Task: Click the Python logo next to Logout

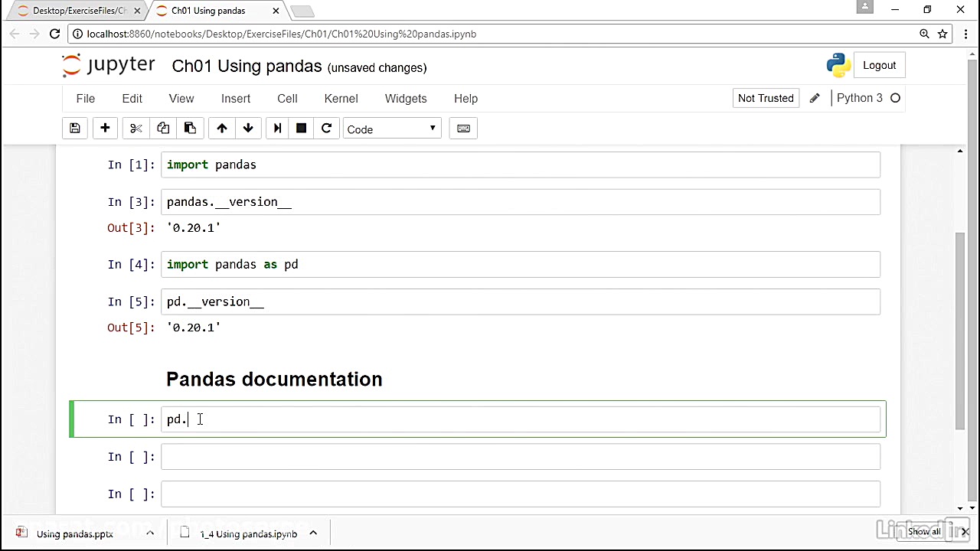Action: [839, 65]
